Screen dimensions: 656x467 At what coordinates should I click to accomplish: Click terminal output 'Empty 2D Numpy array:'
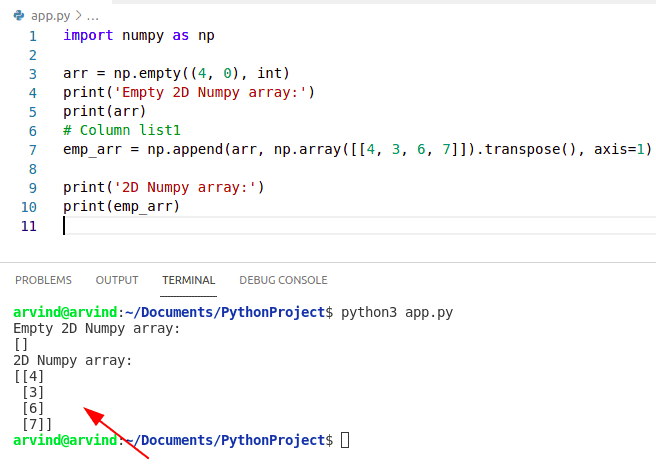97,328
